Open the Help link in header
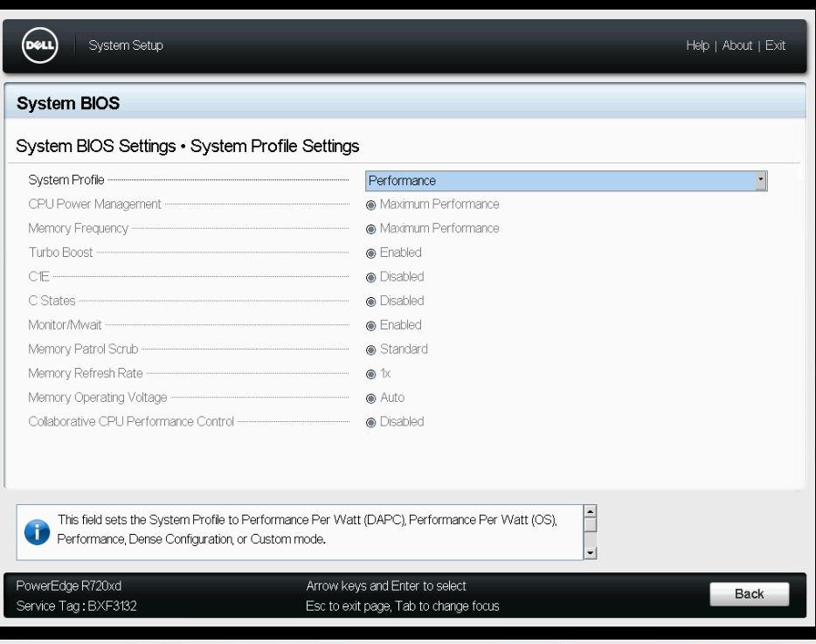816x644 pixels. pos(697,45)
